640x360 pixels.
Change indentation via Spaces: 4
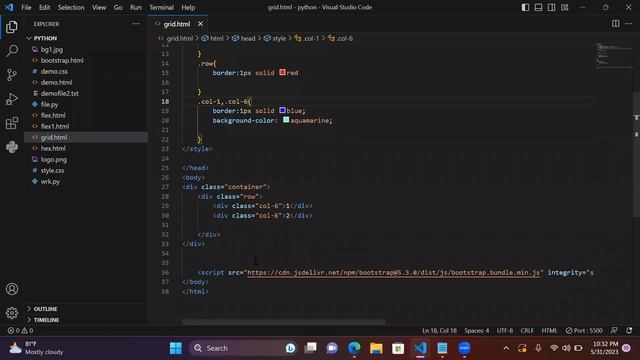477,331
